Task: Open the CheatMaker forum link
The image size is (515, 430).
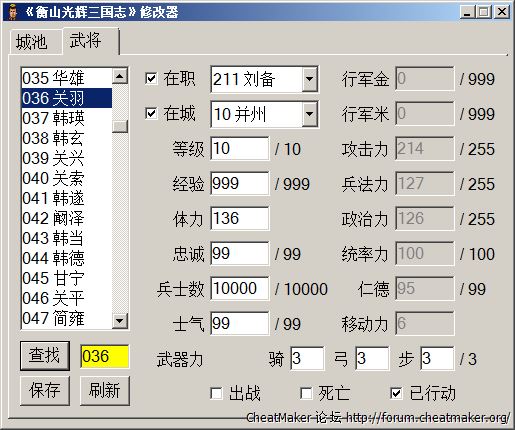Action: pos(378,417)
